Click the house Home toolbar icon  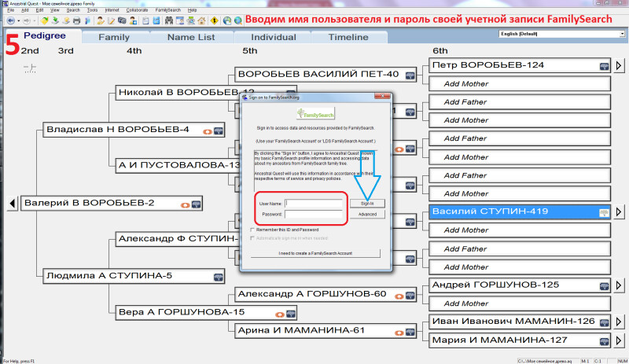point(201,20)
